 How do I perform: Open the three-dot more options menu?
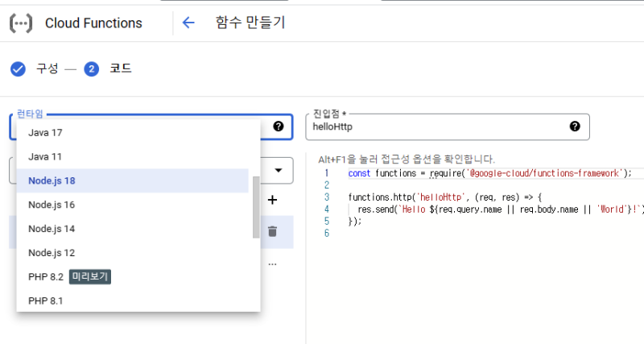[x=272, y=263]
